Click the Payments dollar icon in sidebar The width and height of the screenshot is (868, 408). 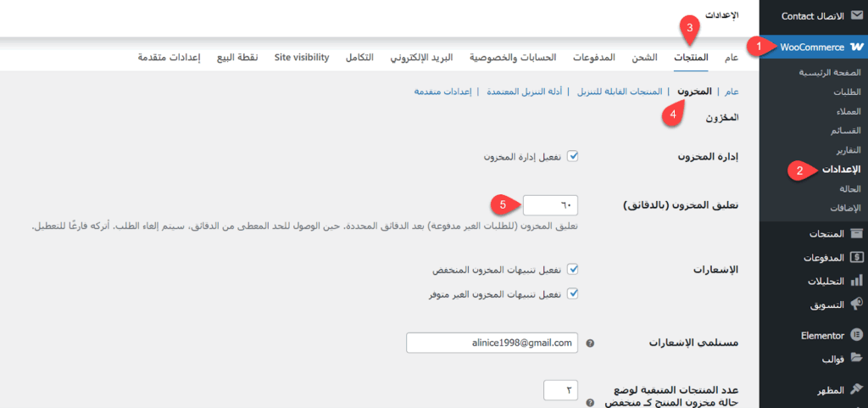[856, 257]
